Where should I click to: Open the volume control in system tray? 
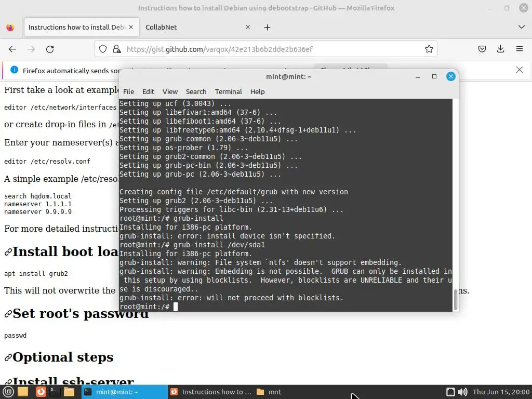tap(462, 392)
